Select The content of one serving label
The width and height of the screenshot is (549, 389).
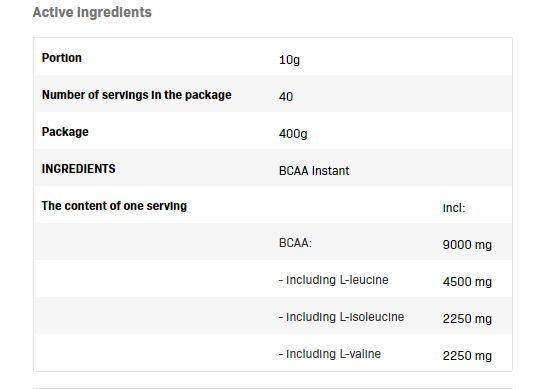114,206
